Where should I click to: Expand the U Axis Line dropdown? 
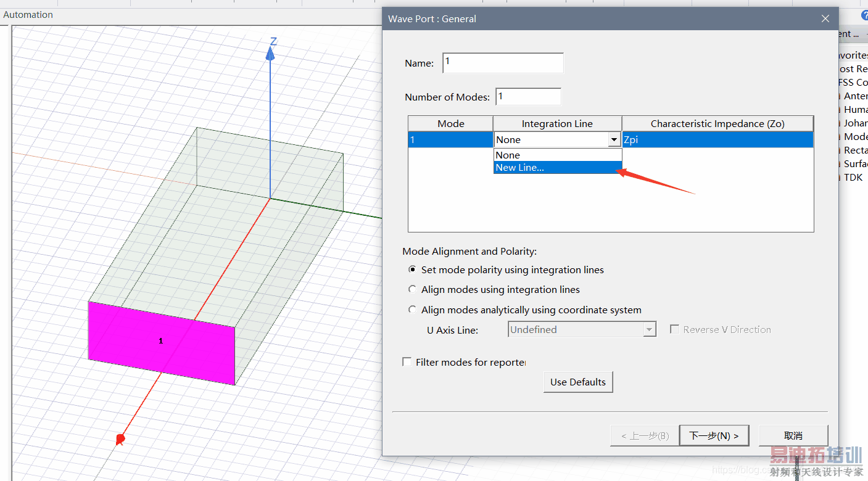click(649, 330)
